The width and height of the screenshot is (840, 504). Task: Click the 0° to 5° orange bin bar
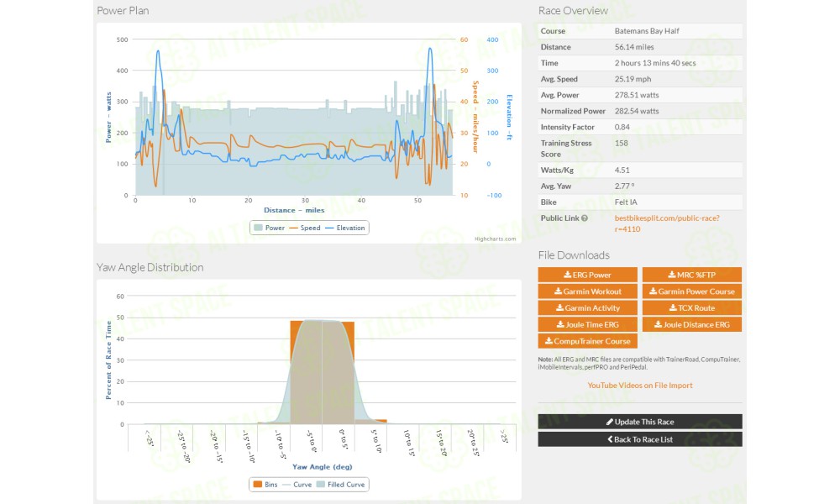(338, 373)
